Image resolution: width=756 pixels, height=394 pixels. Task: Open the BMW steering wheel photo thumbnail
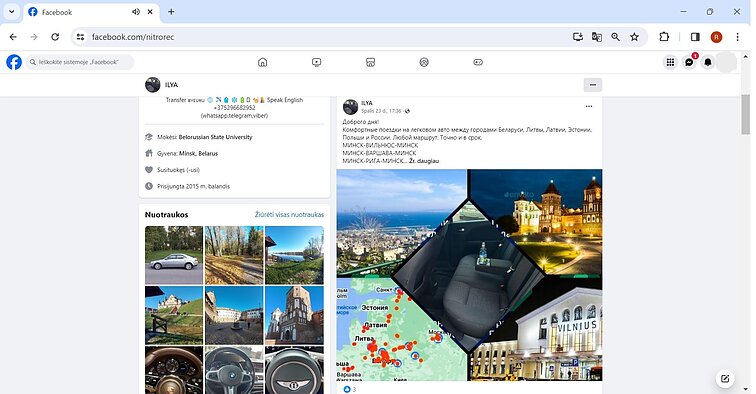234,370
